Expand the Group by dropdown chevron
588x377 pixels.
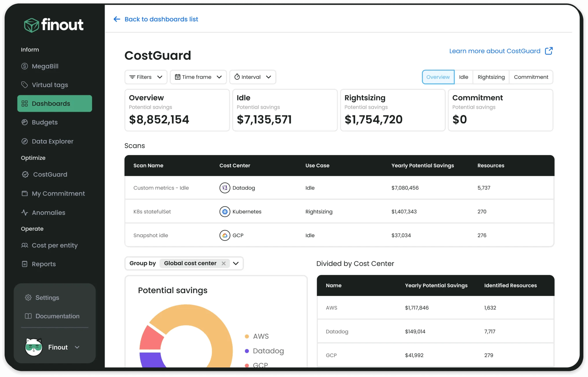click(x=236, y=263)
